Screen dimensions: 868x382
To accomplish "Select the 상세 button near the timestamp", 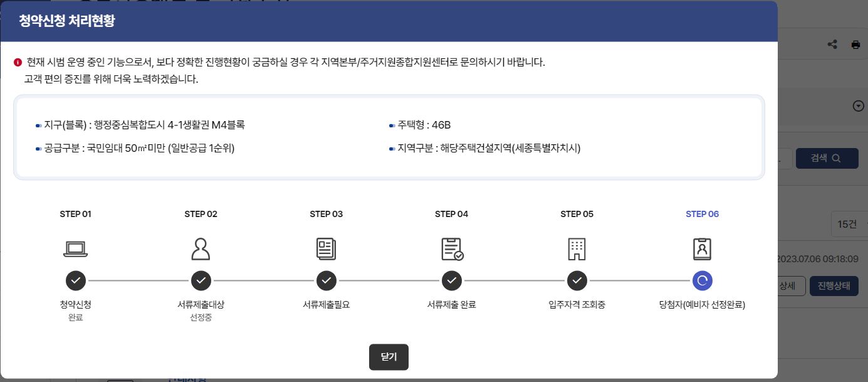I will coord(788,286).
